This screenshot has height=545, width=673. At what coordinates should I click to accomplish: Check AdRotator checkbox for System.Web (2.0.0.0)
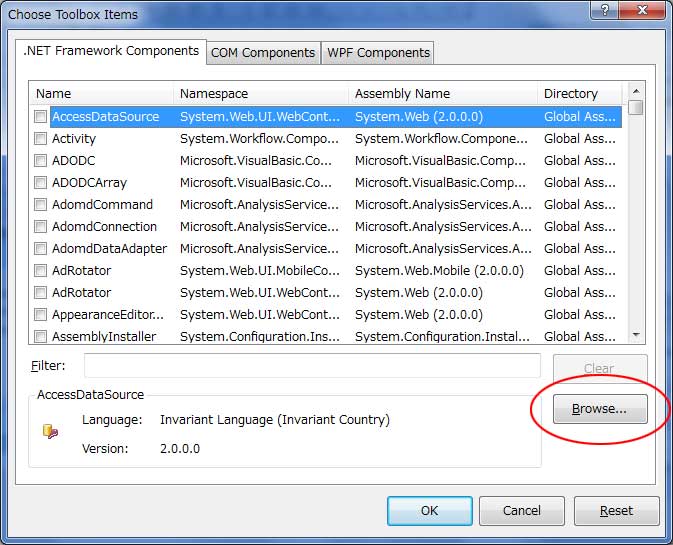[40, 292]
